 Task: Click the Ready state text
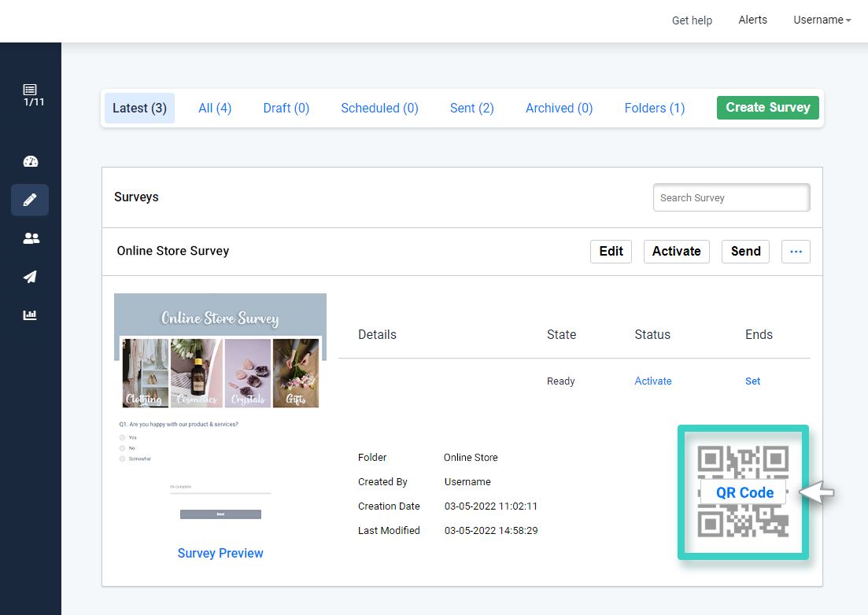coord(561,381)
